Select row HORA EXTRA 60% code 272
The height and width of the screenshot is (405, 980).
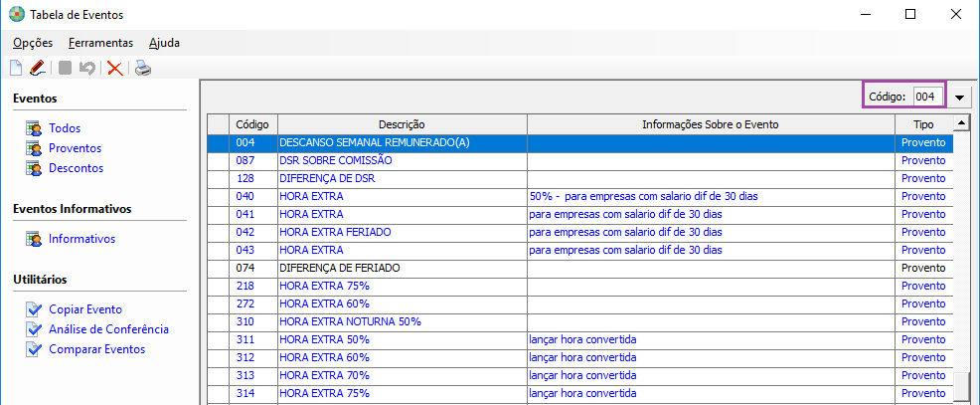pyautogui.click(x=580, y=304)
